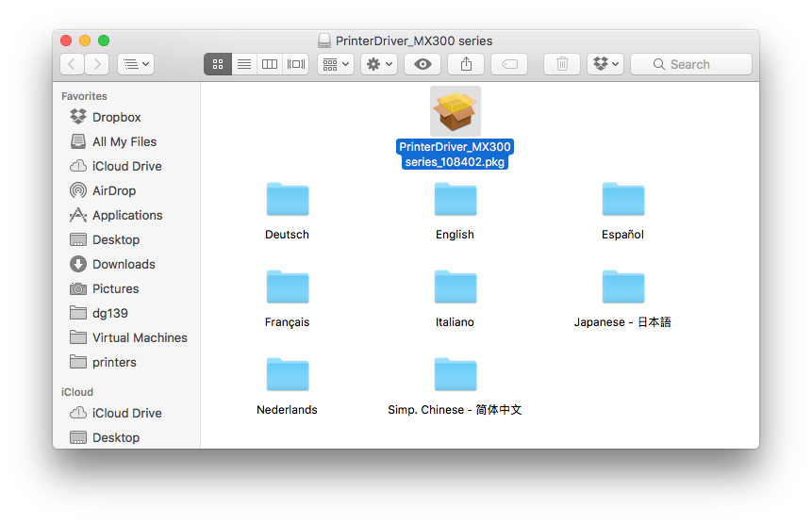Click the window title PrinterDriver_MX300 series
Image resolution: width=812 pixels, height=524 pixels.
point(414,41)
